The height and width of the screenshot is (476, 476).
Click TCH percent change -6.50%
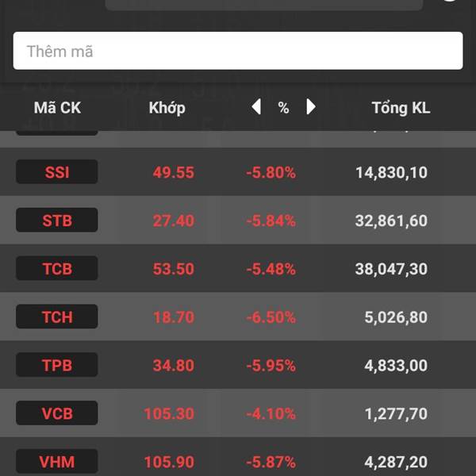(x=271, y=317)
